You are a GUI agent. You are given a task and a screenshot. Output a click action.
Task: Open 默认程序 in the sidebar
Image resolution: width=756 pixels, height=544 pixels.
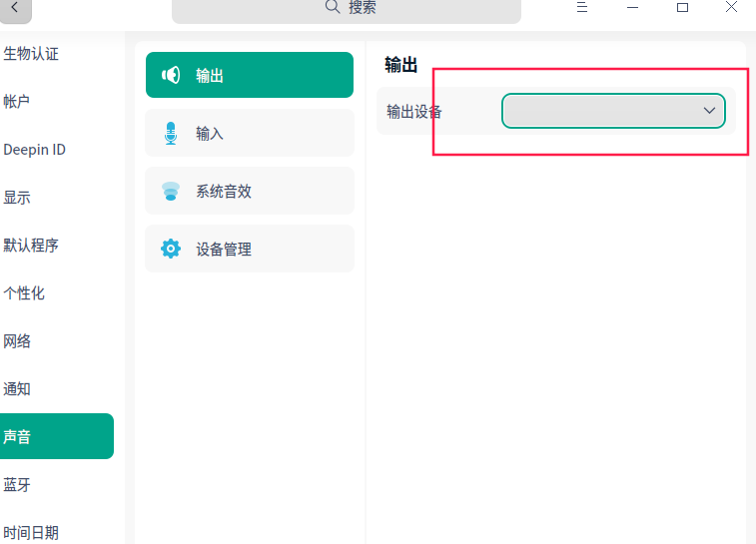(x=31, y=246)
